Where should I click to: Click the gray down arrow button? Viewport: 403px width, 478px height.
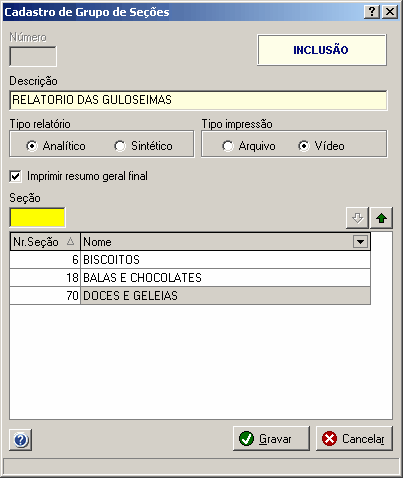click(357, 218)
